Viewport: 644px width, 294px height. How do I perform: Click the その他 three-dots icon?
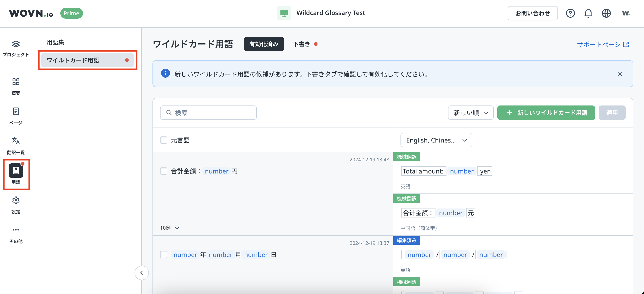(16, 230)
